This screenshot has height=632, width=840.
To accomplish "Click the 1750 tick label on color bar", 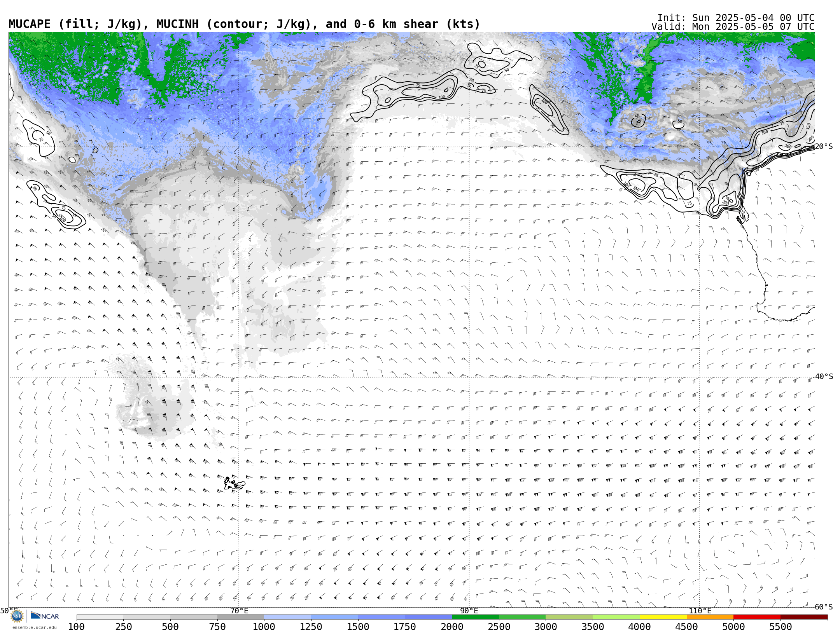I will point(405,627).
